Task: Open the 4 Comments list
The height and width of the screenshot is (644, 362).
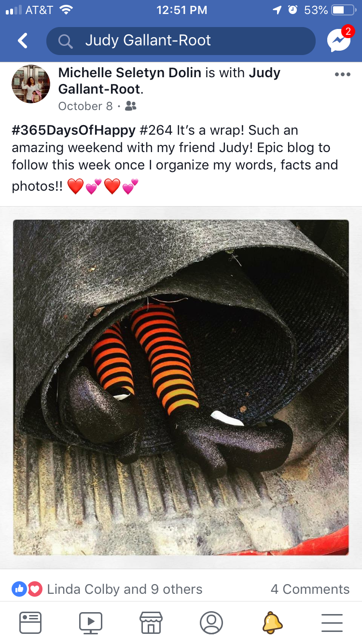Action: pyautogui.click(x=310, y=589)
